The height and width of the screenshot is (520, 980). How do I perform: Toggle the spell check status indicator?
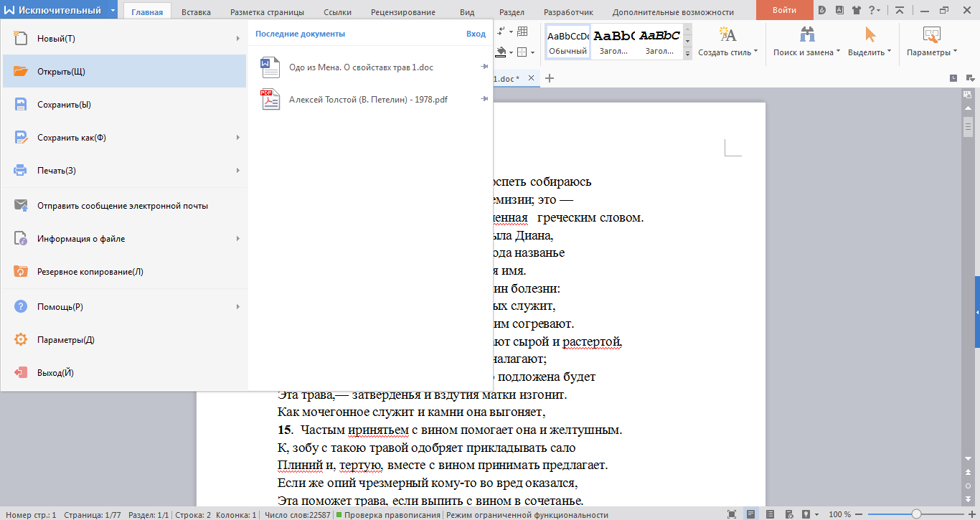coord(388,515)
